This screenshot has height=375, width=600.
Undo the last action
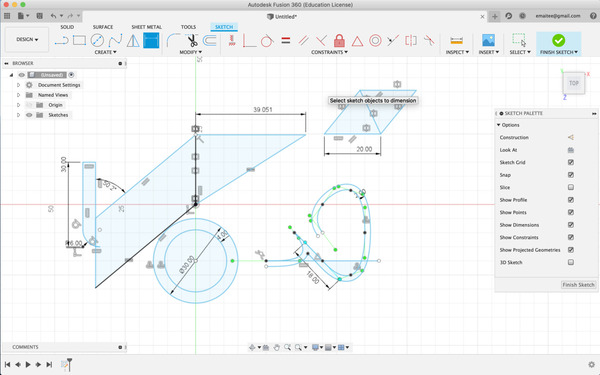(x=53, y=16)
